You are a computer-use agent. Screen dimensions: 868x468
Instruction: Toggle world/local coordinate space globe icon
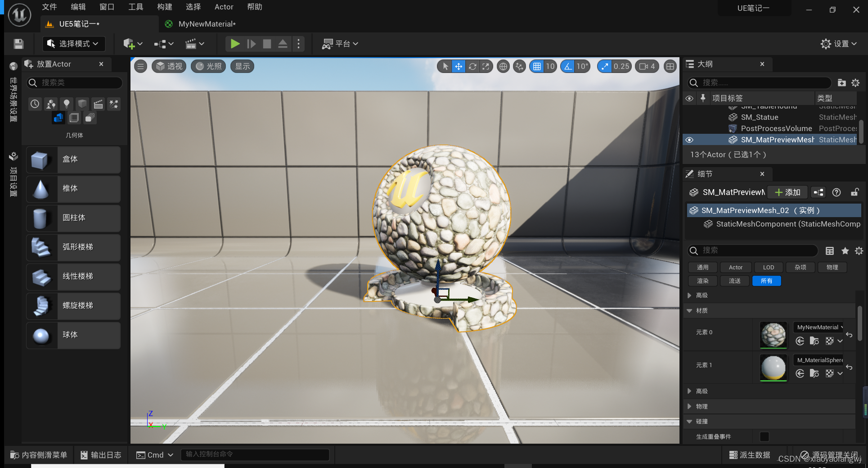(503, 67)
